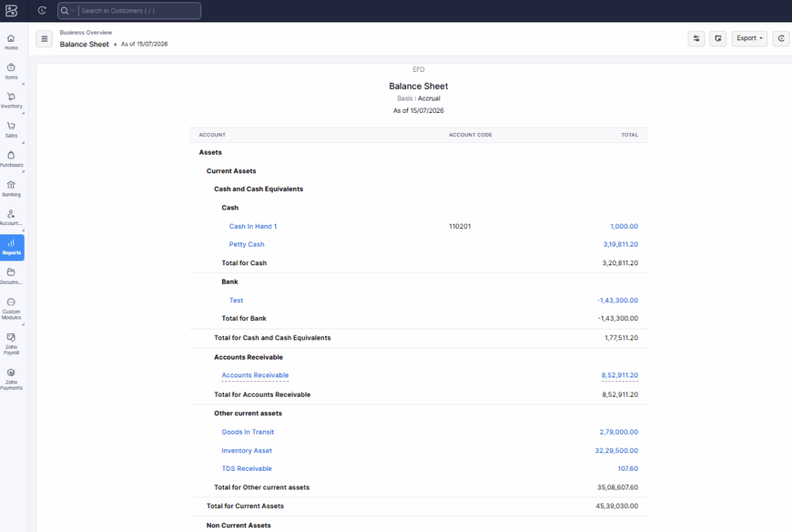
Task: Open Cash In Hand 1 account link
Action: pyautogui.click(x=253, y=226)
